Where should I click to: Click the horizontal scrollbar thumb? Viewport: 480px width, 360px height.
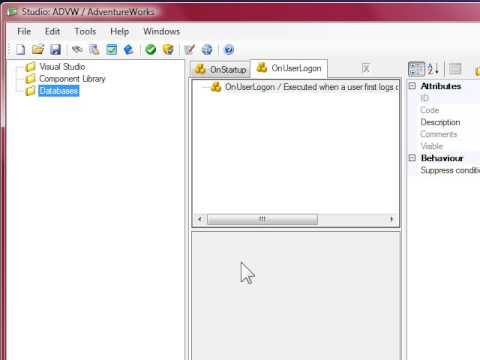coord(262,219)
